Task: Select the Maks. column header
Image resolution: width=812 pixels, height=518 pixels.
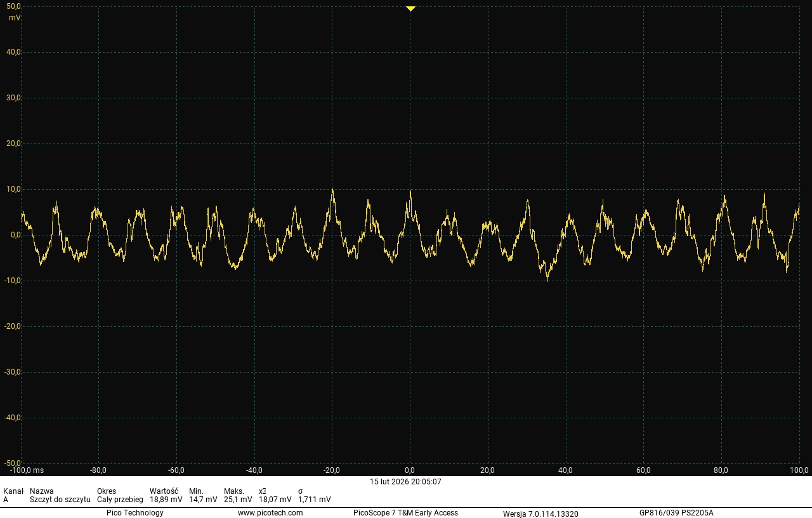Action: (x=234, y=491)
